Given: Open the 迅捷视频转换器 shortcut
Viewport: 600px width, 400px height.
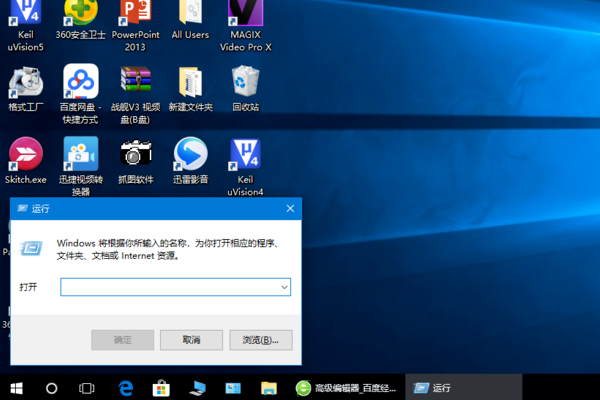Looking at the screenshot, I should 80,154.
